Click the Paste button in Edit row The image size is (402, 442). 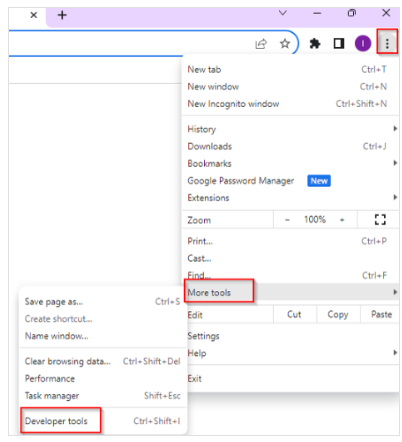click(381, 314)
